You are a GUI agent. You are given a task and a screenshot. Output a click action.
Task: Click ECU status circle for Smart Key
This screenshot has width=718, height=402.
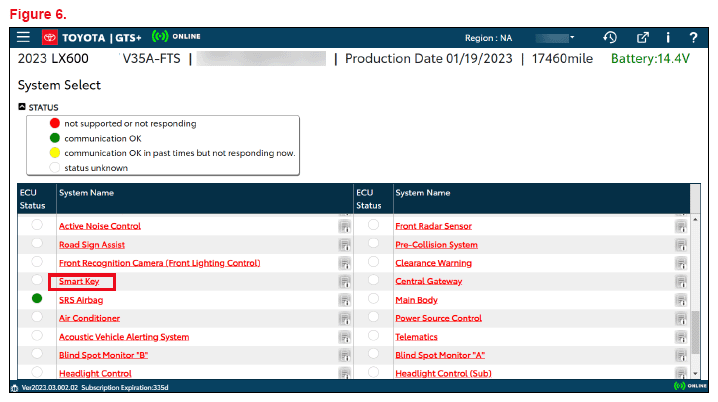[x=37, y=280]
